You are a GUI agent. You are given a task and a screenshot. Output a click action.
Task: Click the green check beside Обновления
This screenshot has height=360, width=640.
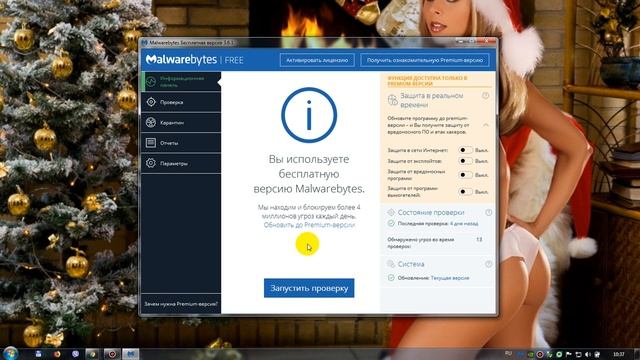391,278
